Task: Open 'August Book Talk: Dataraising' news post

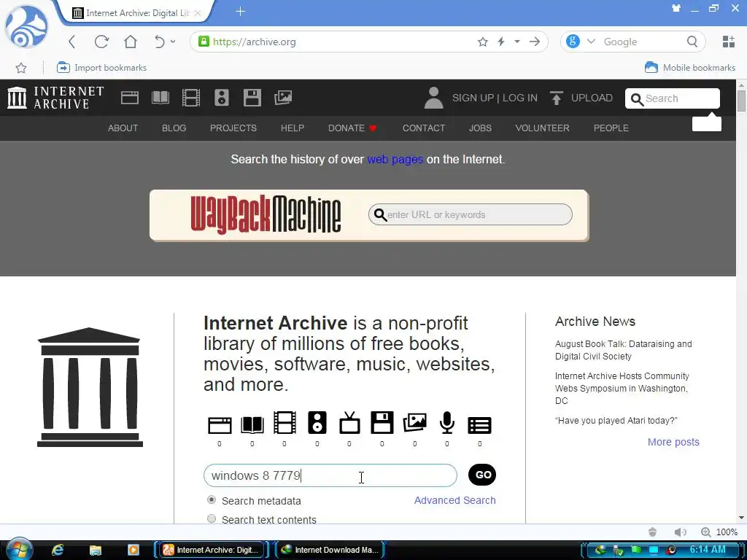Action: 624,350
